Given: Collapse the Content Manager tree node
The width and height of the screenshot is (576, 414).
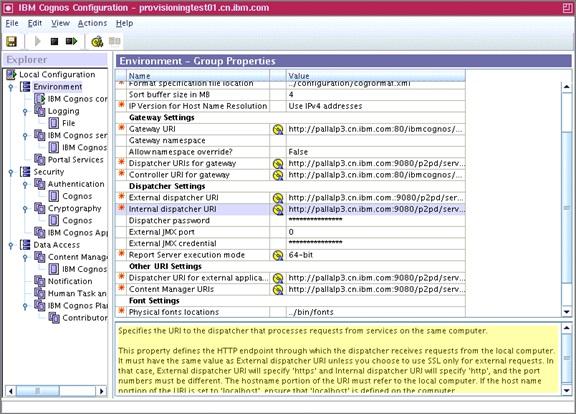Looking at the screenshot, I should 25,257.
